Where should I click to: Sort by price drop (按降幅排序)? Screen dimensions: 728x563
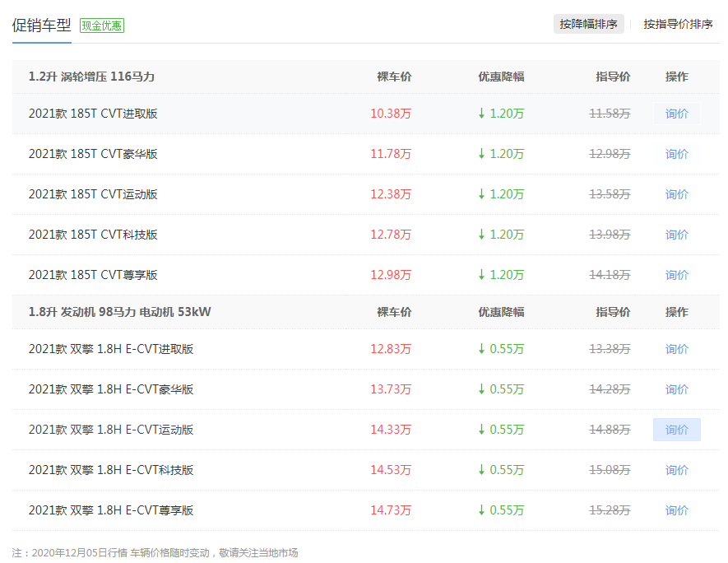tap(588, 24)
